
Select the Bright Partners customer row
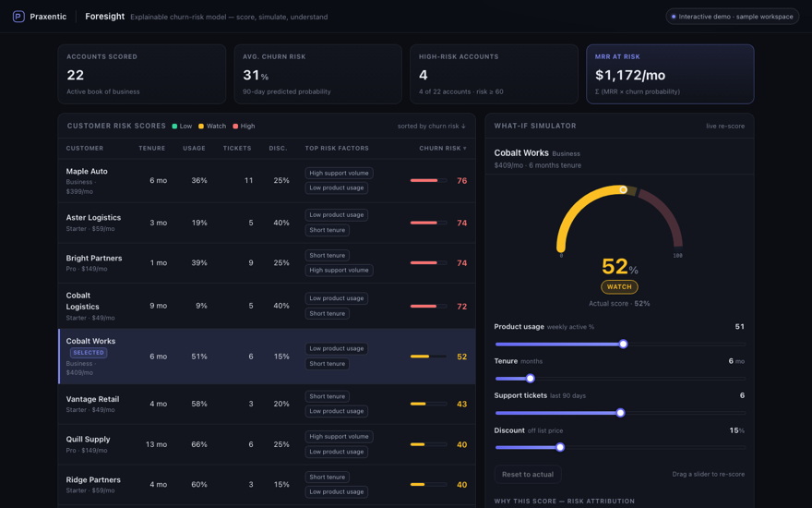(x=267, y=263)
